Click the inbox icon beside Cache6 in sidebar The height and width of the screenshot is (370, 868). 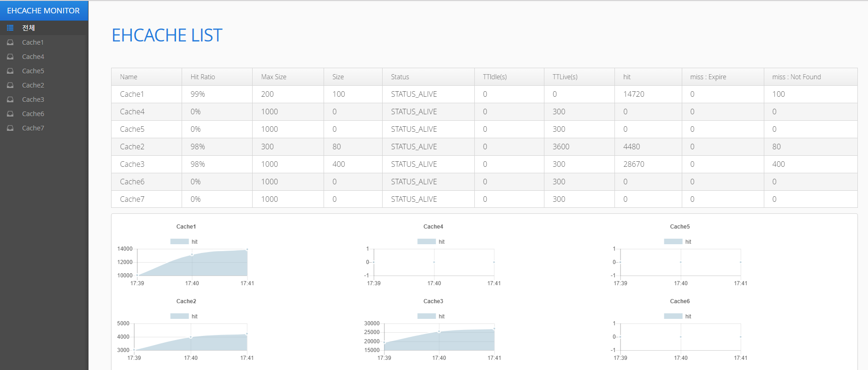pos(10,114)
